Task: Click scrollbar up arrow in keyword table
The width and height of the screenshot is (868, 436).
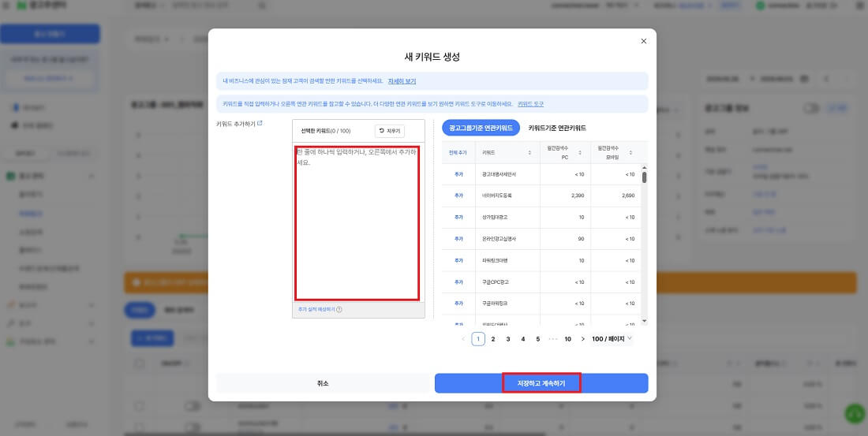Action: pyautogui.click(x=645, y=168)
